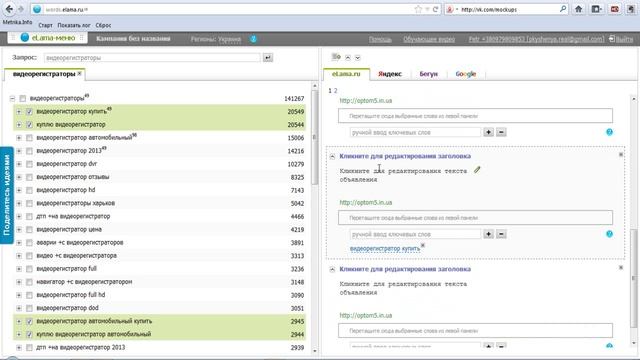
Task: Click the Выйти logout link
Action: click(x=624, y=39)
